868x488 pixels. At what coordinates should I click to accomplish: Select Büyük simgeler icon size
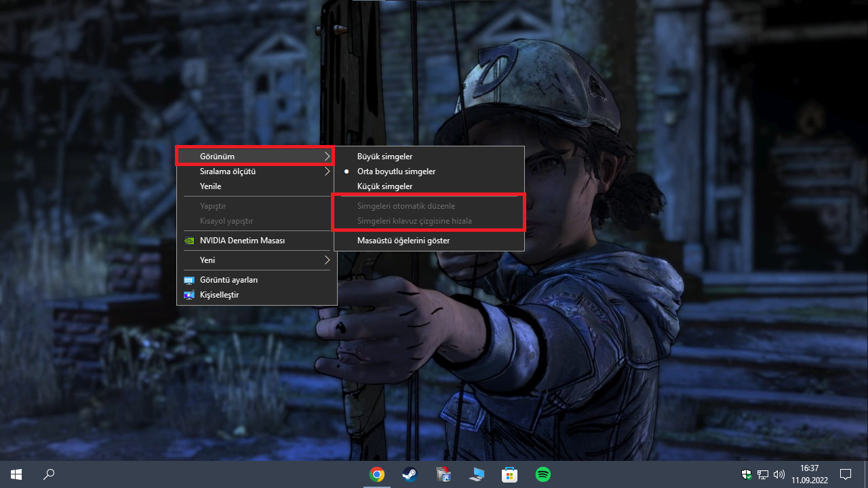click(429, 157)
